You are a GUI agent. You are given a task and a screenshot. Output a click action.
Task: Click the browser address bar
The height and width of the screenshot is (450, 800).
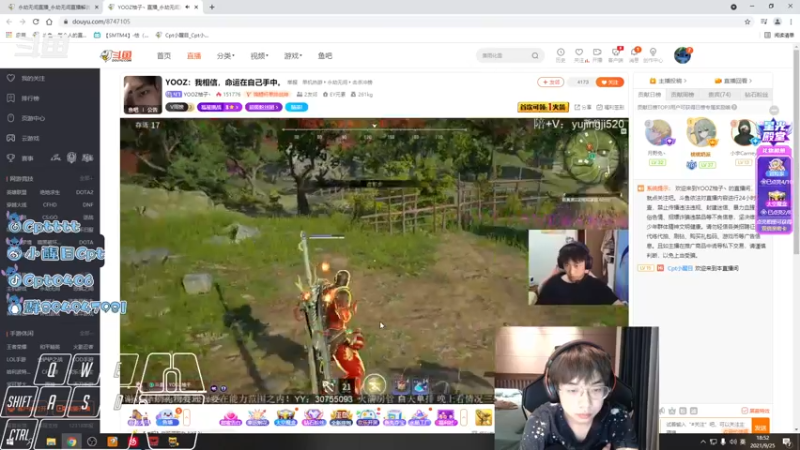401,21
